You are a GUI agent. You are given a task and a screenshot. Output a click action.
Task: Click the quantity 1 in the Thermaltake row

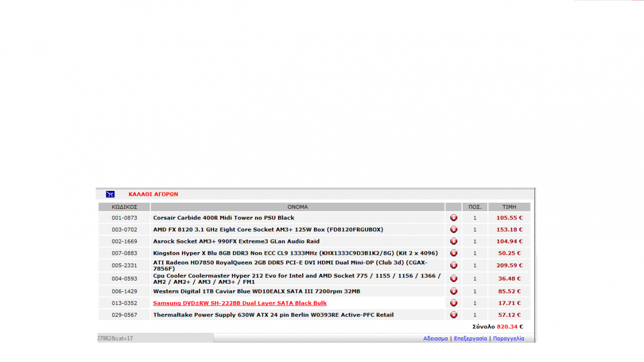[475, 315]
